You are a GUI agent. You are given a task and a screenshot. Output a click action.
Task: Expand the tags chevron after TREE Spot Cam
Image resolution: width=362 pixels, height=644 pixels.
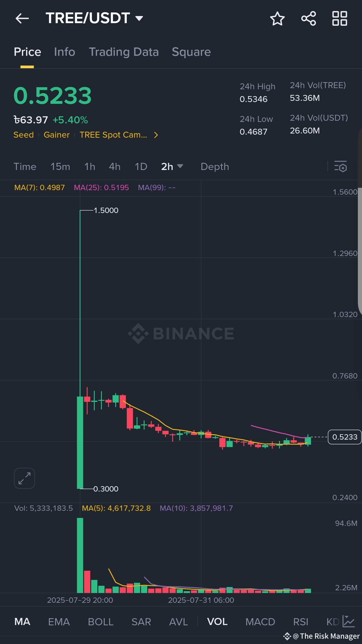[x=156, y=135]
